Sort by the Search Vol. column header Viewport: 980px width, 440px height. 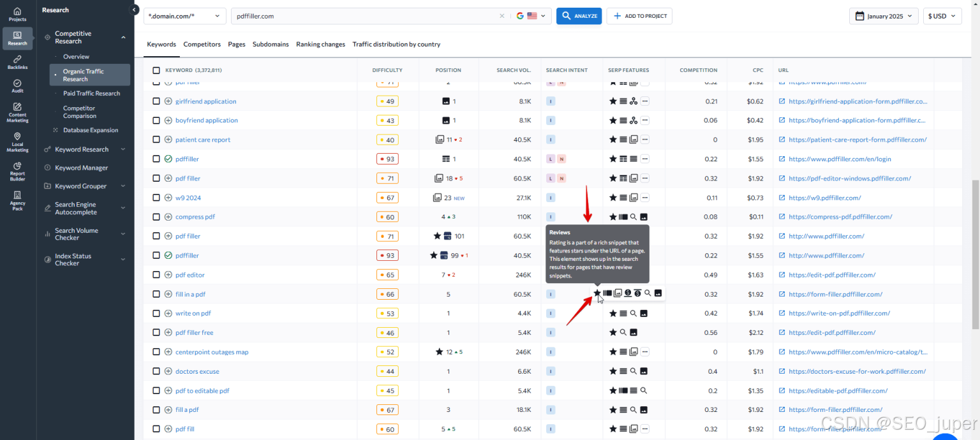[514, 70]
